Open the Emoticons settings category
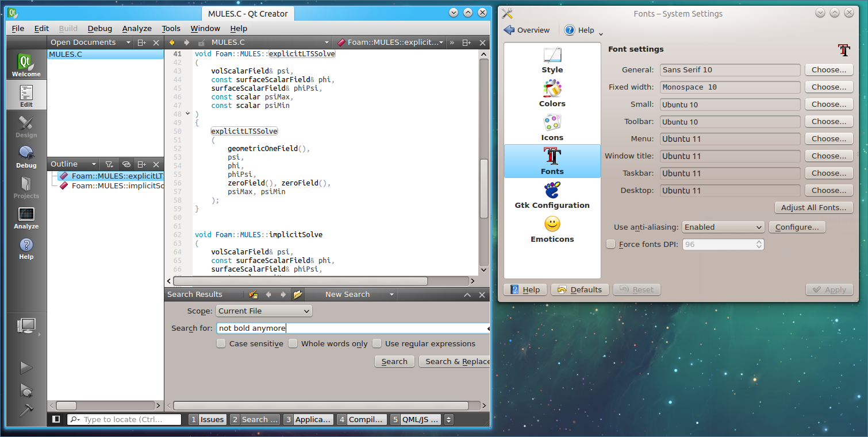Image resolution: width=868 pixels, height=437 pixels. click(552, 230)
